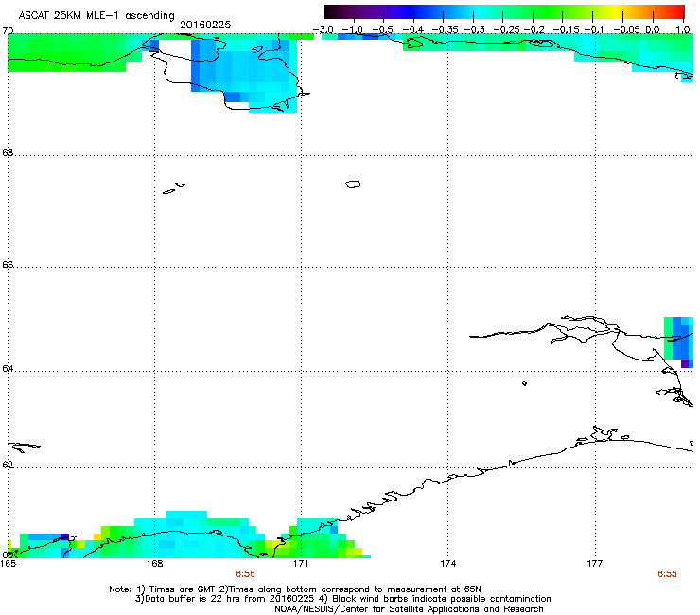Click the latitude label 62

click(8, 465)
